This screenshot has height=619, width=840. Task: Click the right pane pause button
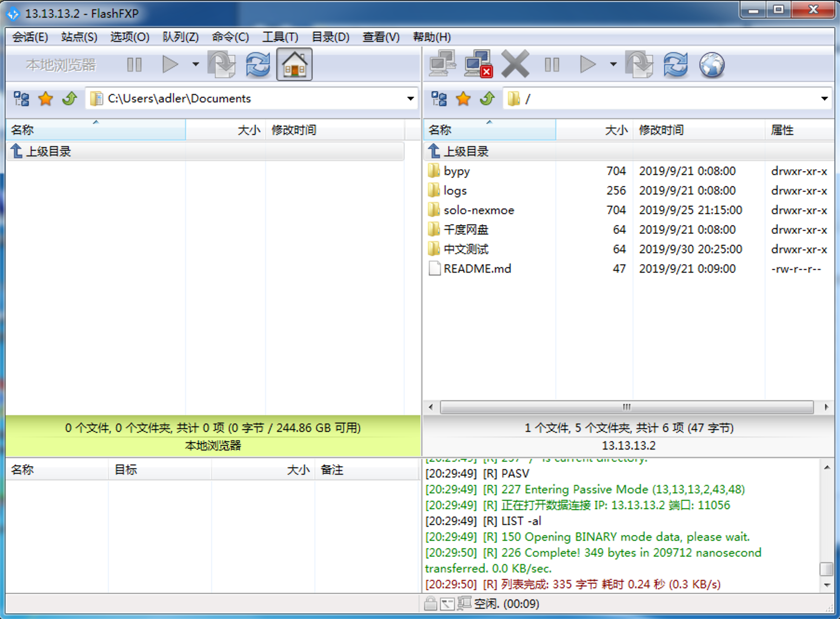point(552,65)
